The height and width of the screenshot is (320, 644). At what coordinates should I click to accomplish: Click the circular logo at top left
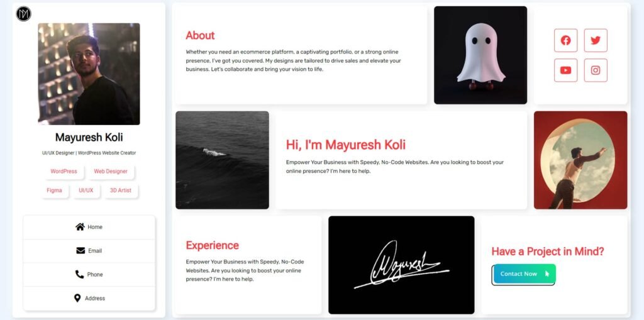click(23, 14)
